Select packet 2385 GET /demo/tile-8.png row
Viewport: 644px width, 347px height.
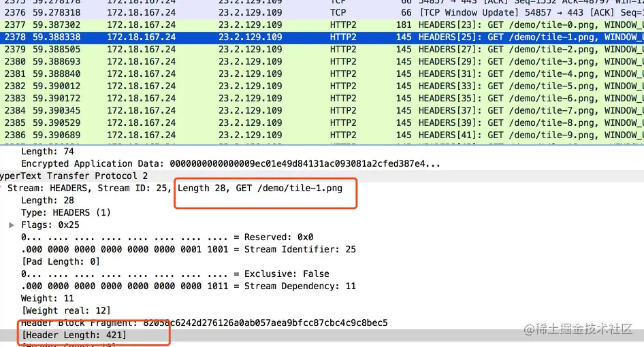tap(322, 123)
